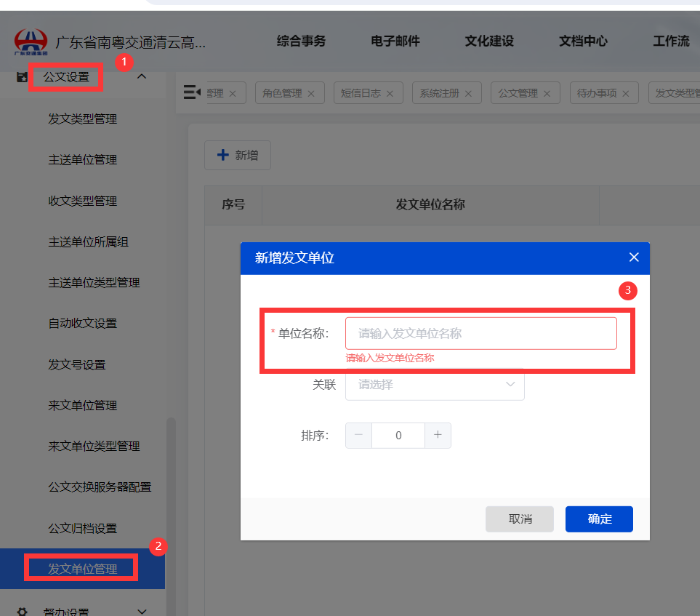
Task: Close the 公文管理 tab
Action: click(x=547, y=93)
